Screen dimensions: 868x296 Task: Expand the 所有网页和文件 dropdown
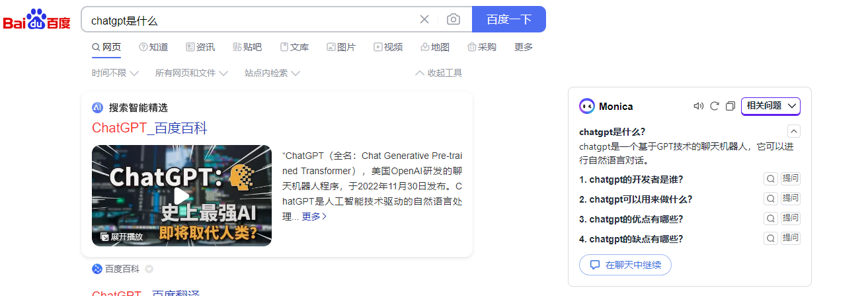pyautogui.click(x=192, y=73)
